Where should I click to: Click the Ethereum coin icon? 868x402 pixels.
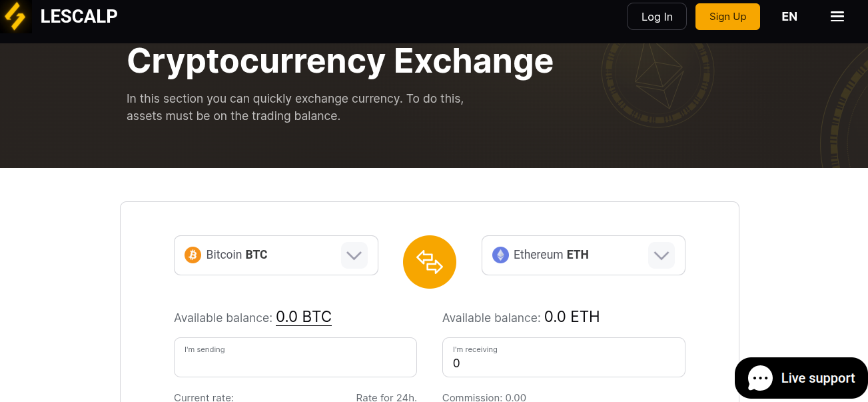tap(500, 255)
